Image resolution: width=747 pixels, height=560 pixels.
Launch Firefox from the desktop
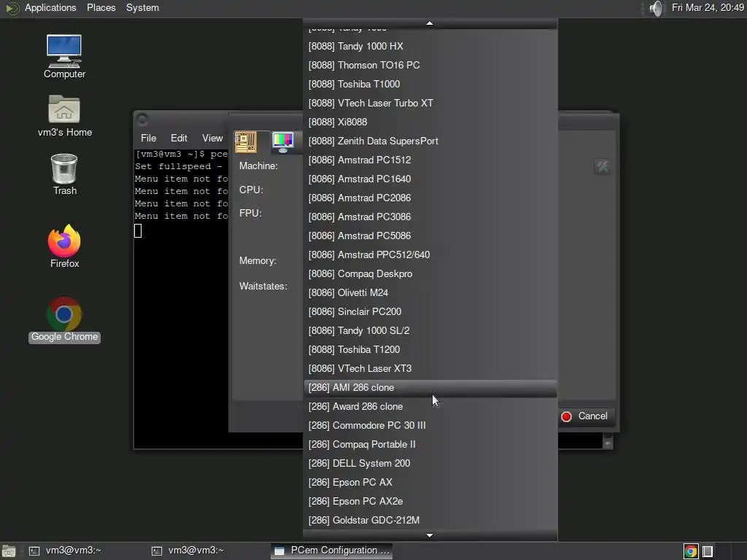64,246
